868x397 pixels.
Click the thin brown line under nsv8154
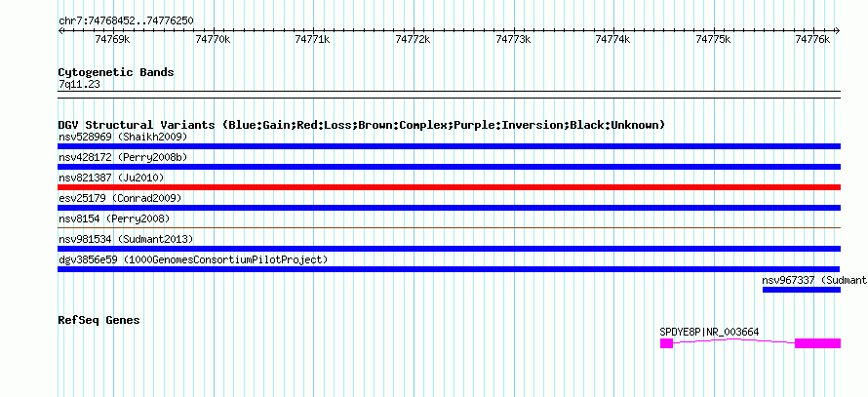[449, 227]
